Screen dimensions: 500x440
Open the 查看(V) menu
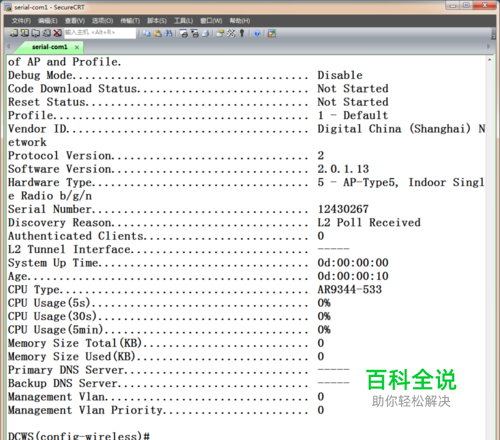pos(75,21)
